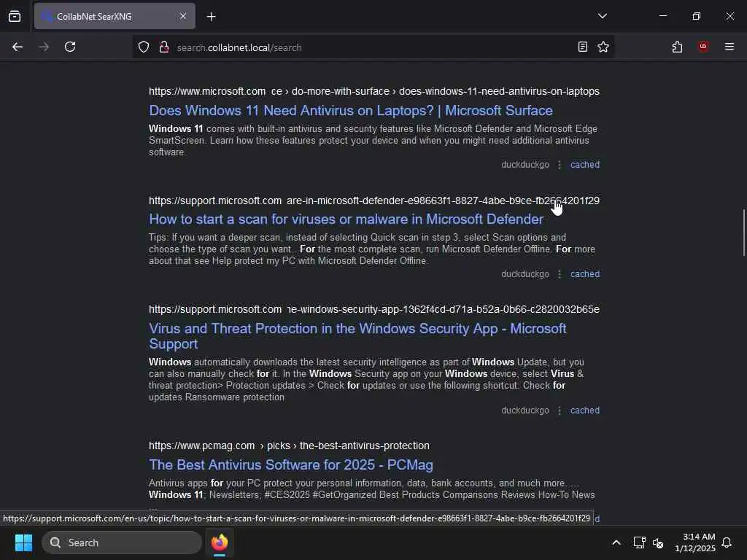This screenshot has width=747, height=560.
Task: Open cached link for Windows Security App result
Action: coord(585,411)
